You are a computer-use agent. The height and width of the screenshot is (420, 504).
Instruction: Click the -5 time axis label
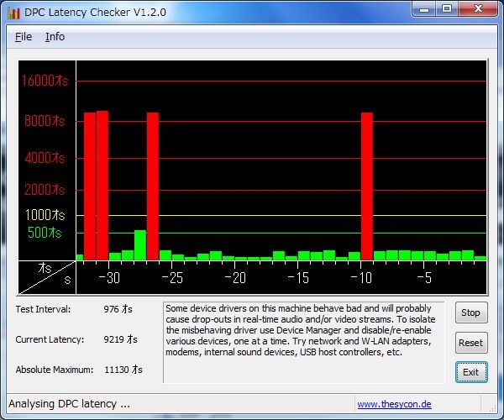tap(424, 278)
